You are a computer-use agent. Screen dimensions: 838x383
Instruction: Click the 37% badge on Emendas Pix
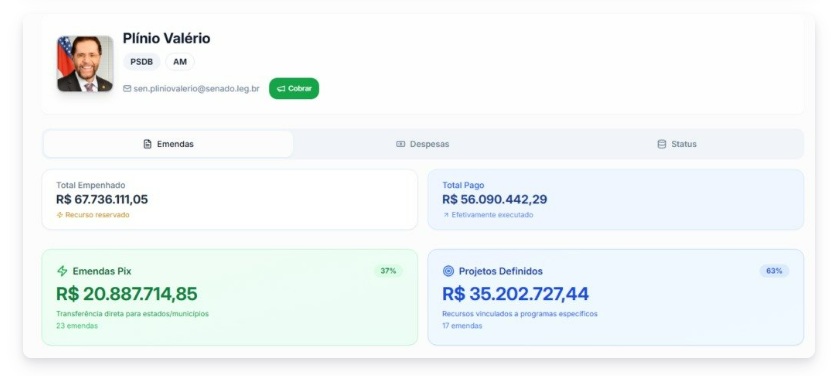click(389, 271)
